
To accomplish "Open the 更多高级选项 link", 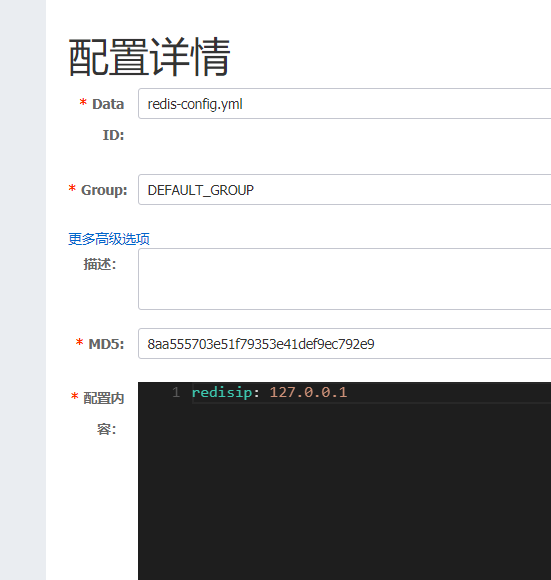I will click(x=109, y=239).
